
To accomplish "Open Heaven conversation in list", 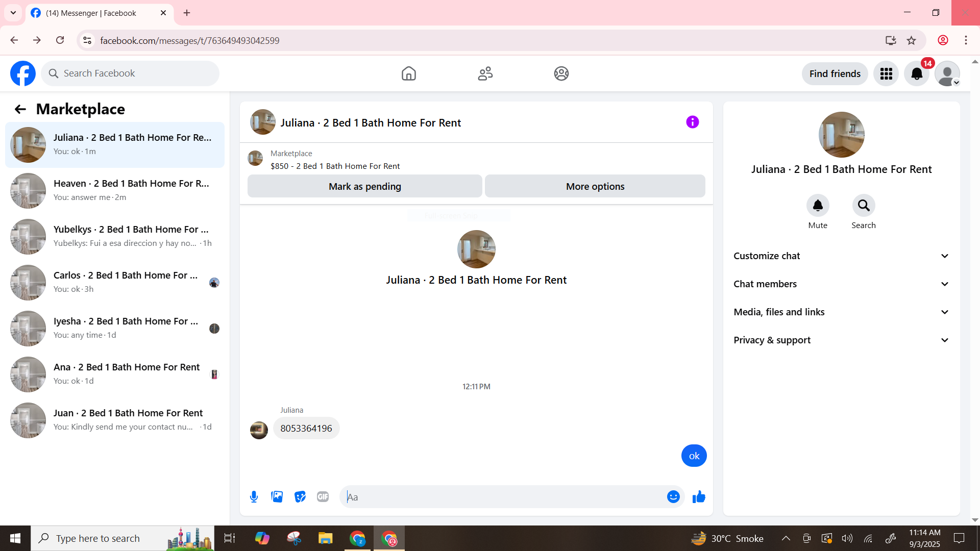I will (x=115, y=191).
